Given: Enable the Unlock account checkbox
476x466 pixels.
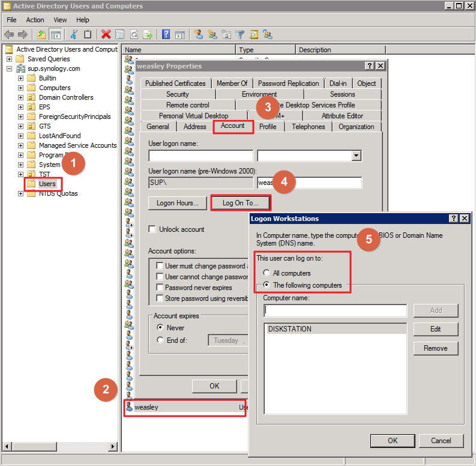Looking at the screenshot, I should tap(152, 229).
